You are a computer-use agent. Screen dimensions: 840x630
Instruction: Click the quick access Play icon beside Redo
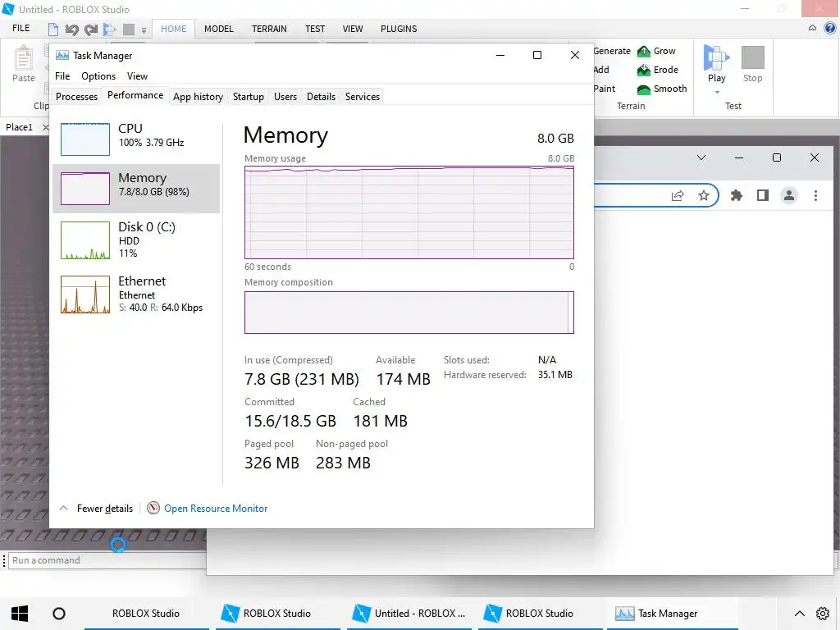point(110,30)
